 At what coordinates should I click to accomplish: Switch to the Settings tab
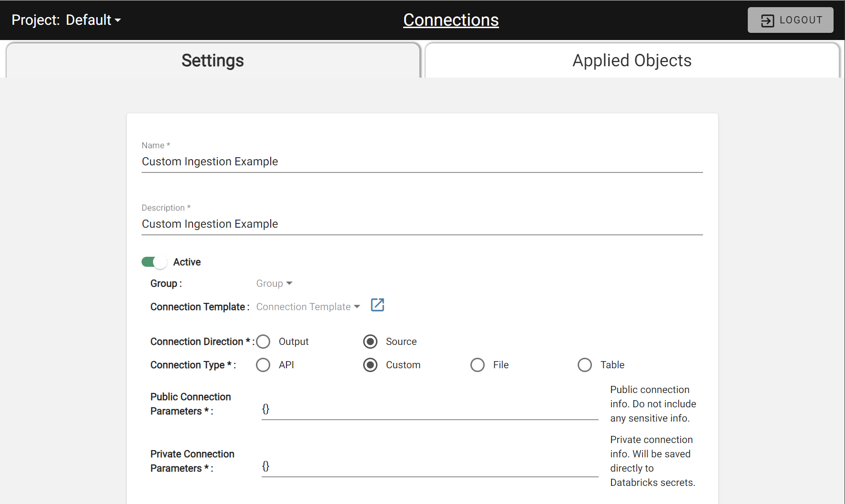[x=213, y=60]
